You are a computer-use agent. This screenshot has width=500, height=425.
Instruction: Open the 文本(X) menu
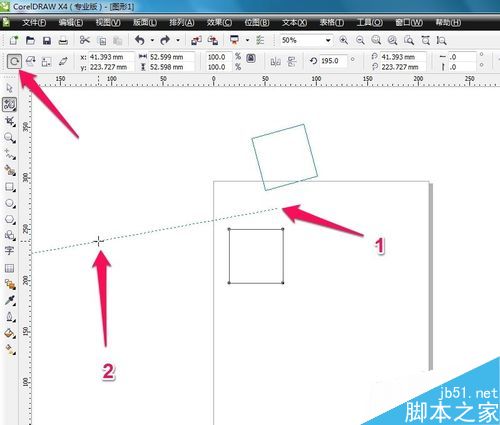coord(294,23)
